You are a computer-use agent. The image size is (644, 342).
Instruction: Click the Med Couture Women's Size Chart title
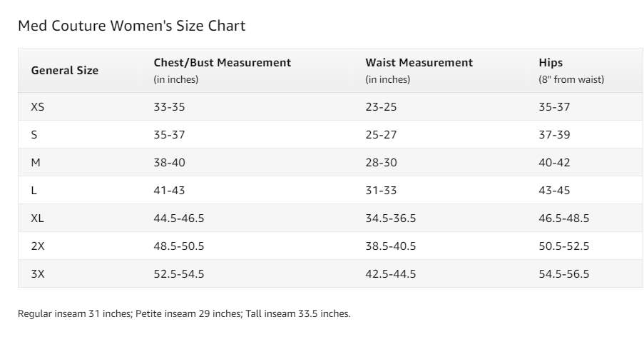point(131,26)
